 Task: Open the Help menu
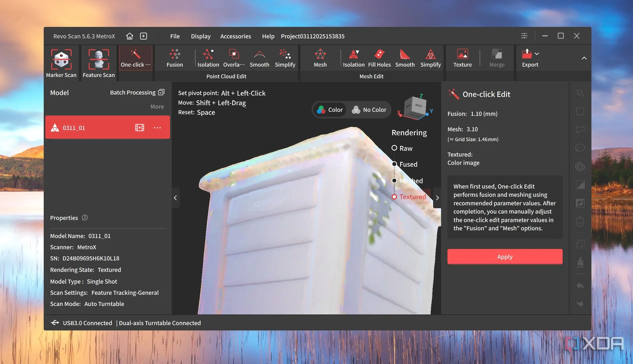click(268, 36)
